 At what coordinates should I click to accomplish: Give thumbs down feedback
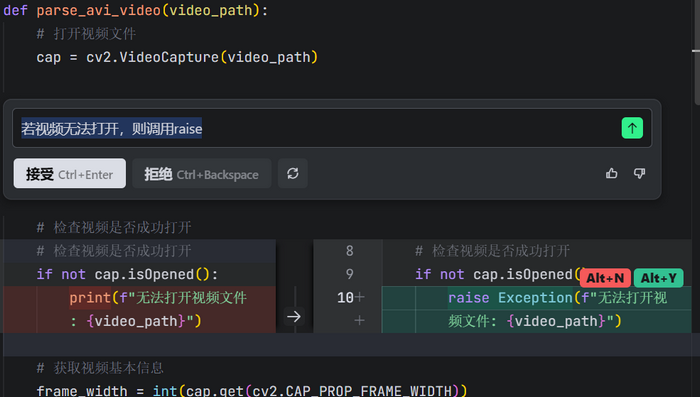coord(640,173)
